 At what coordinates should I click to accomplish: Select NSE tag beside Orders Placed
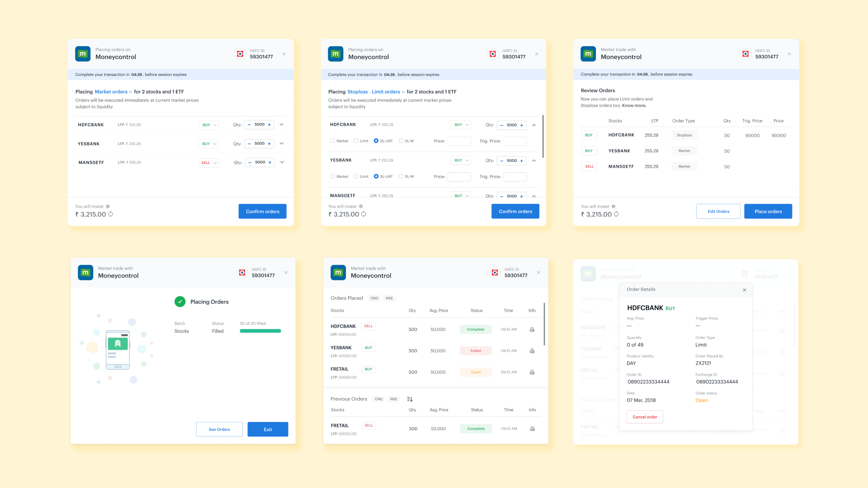[389, 298]
